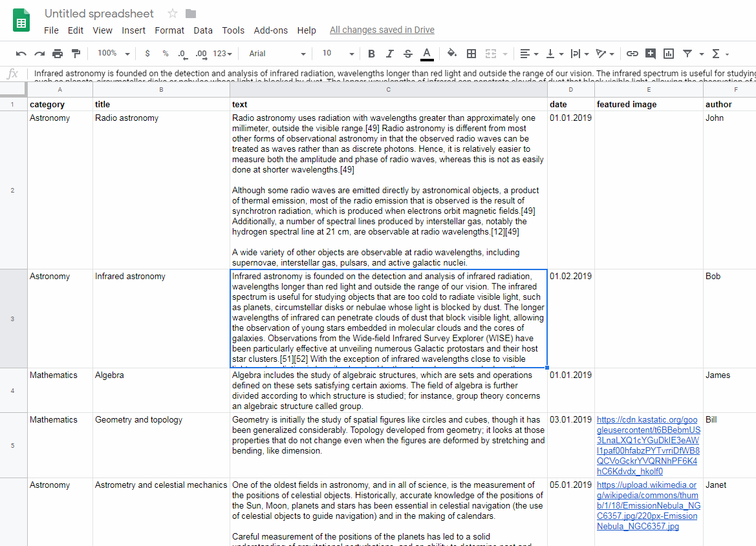Viewport: 756px width, 546px height.
Task: Select the date '03.01.2019' cell
Action: pos(571,445)
